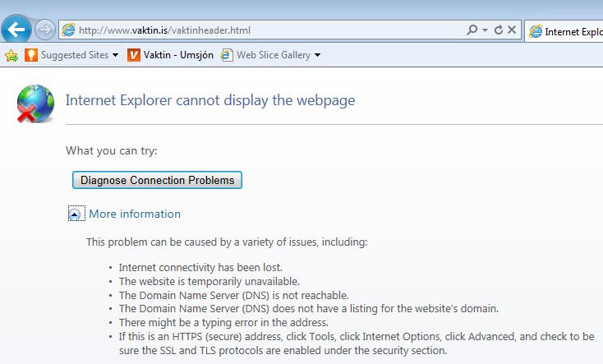Click the orange Suggested Sites icon

tap(30, 55)
